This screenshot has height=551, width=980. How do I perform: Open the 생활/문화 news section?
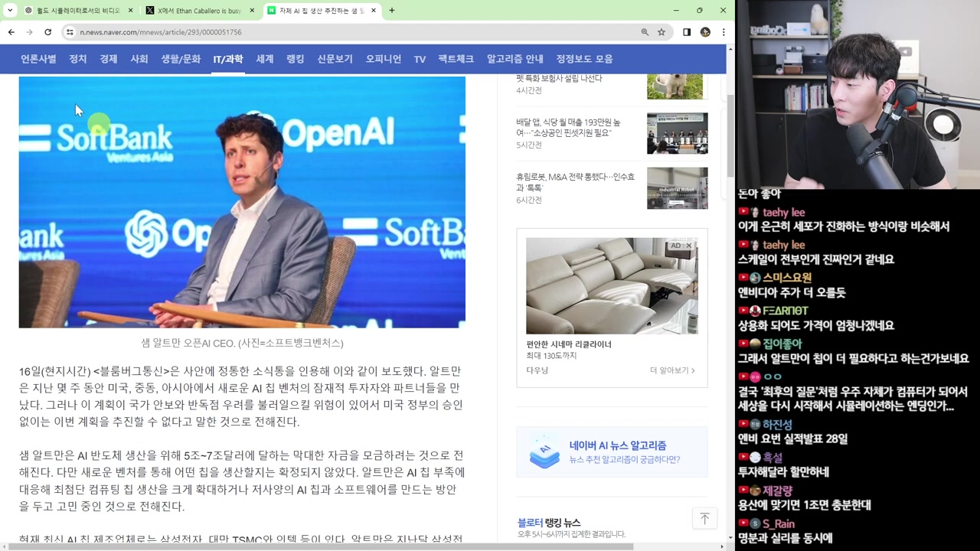coord(181,59)
